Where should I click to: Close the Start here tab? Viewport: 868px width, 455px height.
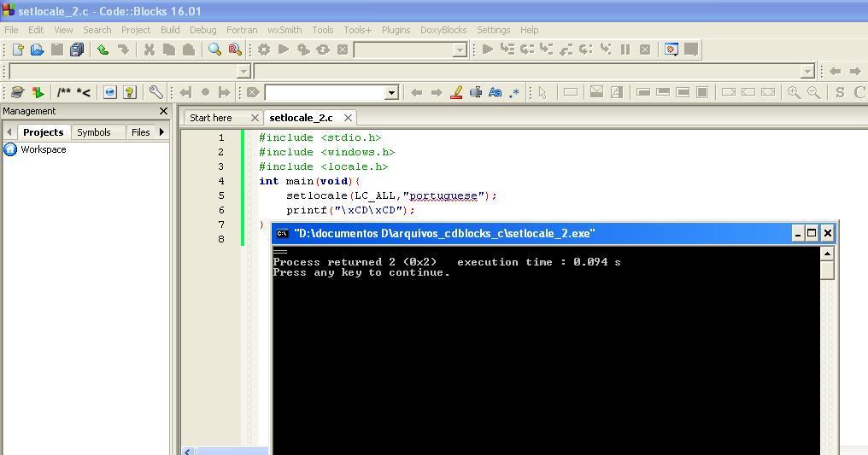(x=255, y=118)
